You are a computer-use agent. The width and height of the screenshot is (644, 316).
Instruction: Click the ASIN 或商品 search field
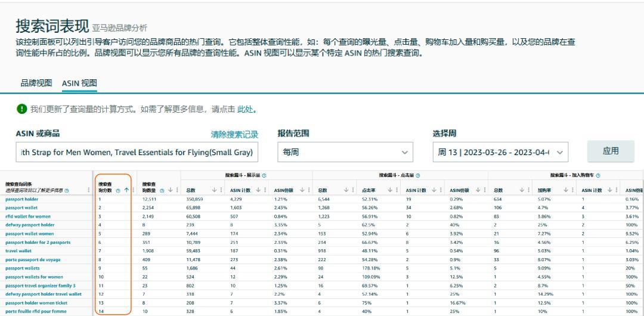click(x=137, y=152)
